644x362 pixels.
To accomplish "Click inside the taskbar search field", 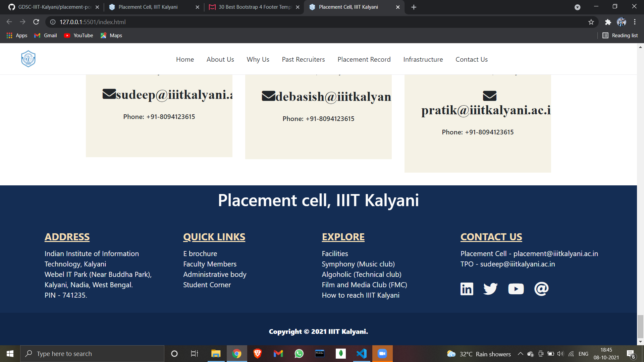I will click(x=92, y=354).
